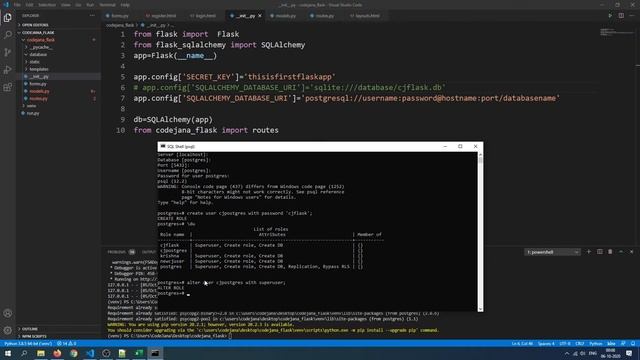Open the powershell terminal selector dropdown
This screenshot has height=360, width=640.
(552, 252)
